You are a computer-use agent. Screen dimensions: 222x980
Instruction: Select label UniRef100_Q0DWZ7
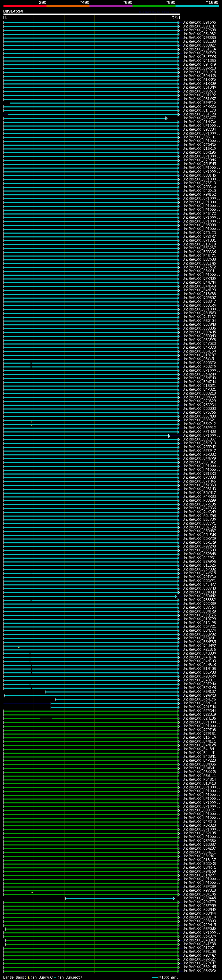tap(199, 45)
